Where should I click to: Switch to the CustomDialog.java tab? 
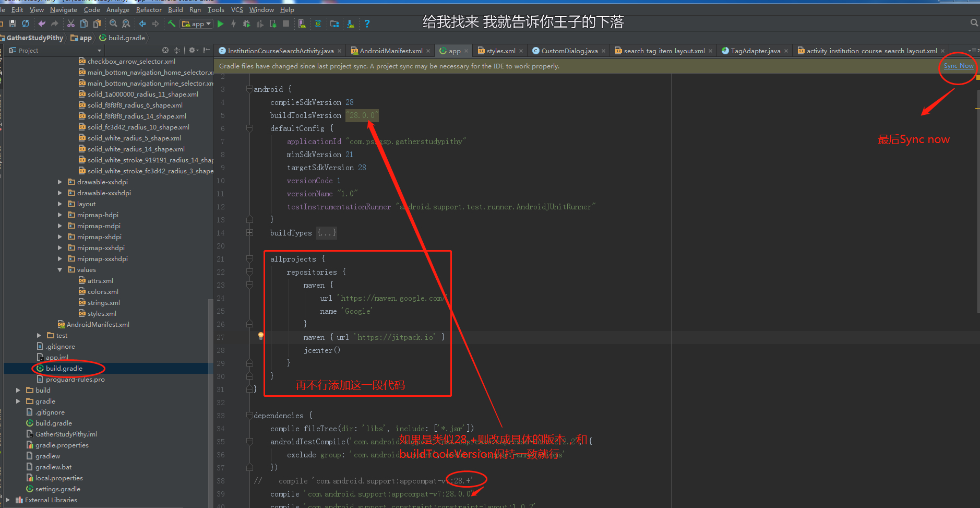click(569, 51)
